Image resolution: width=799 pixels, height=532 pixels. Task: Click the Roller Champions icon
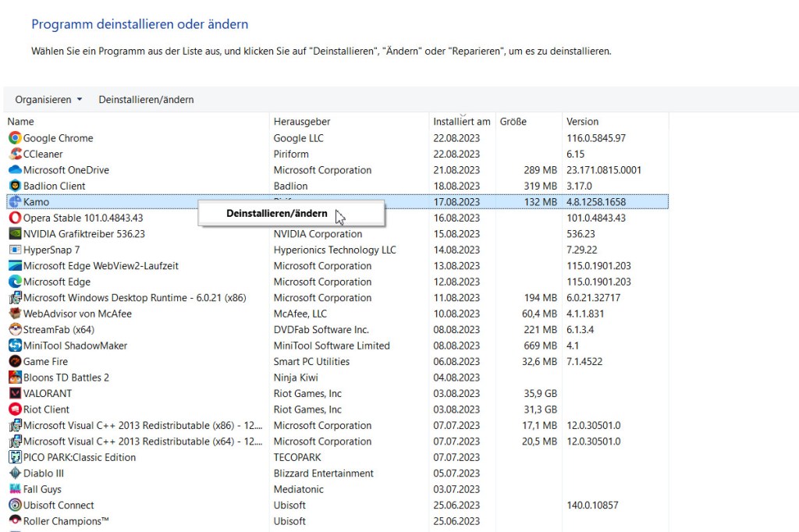(x=16, y=521)
